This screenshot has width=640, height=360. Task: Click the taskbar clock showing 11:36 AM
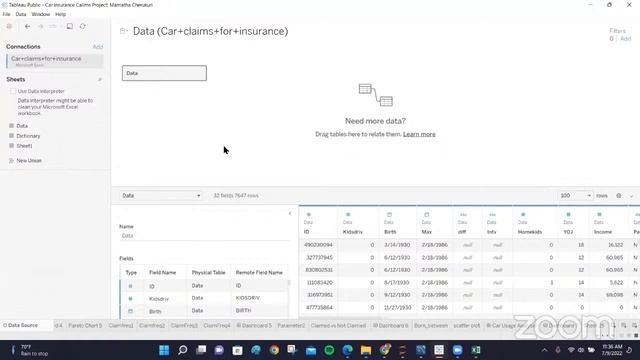point(612,350)
